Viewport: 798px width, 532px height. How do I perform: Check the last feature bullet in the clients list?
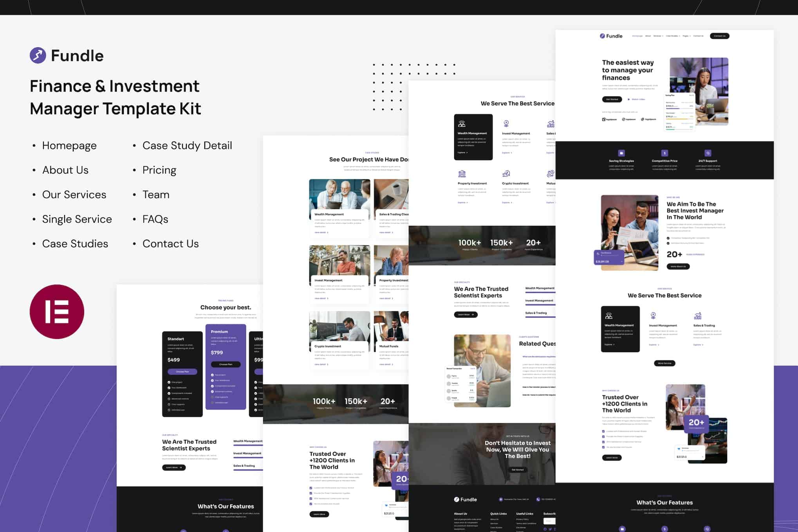603,448
